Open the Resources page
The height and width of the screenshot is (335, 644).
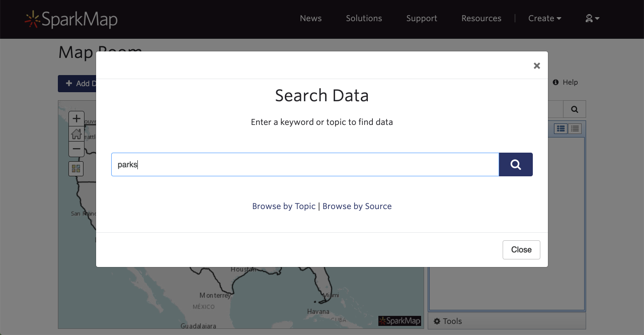pos(481,18)
